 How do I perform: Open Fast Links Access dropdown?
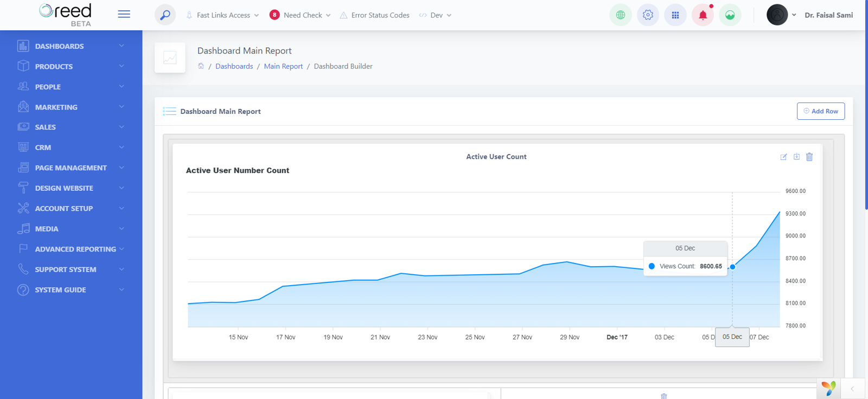tap(222, 15)
